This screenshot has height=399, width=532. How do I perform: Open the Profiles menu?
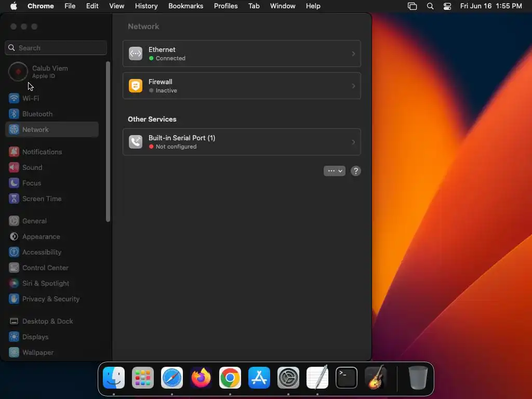coord(226,6)
